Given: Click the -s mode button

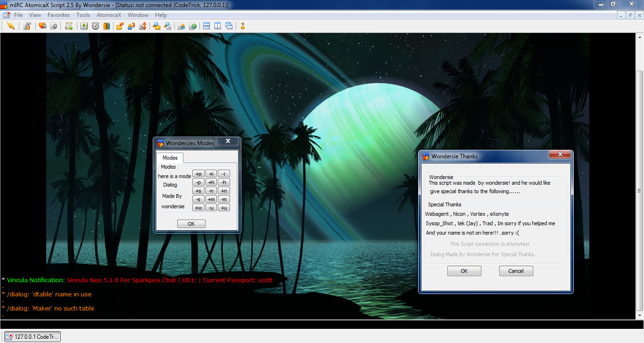Looking at the screenshot, I should pos(198,199).
